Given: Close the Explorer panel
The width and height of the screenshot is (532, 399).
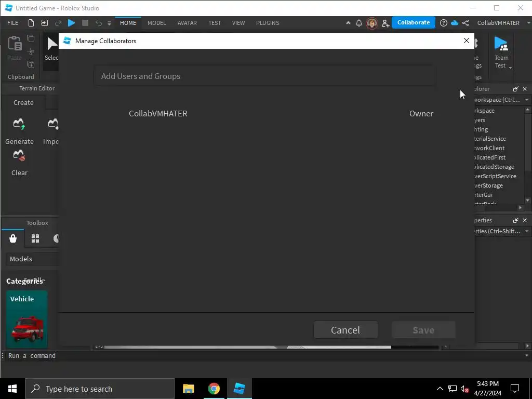Looking at the screenshot, I should pos(525,89).
